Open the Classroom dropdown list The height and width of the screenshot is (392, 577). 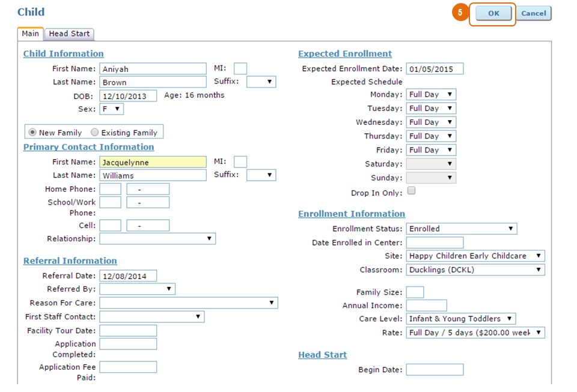(x=475, y=270)
